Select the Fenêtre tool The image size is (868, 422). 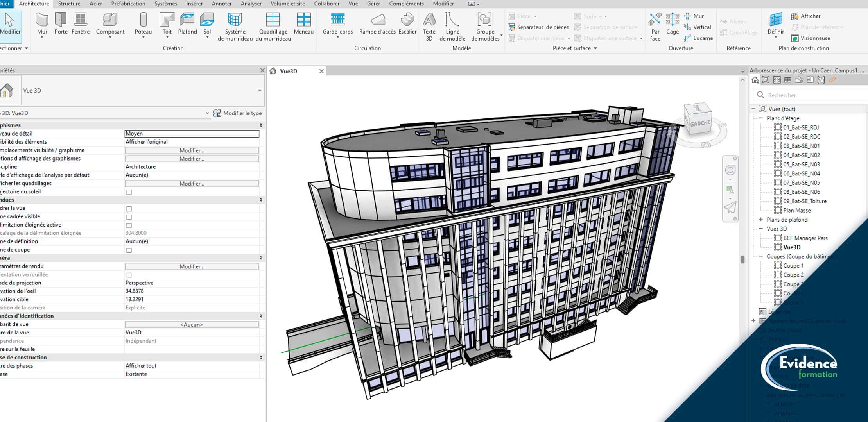[81, 23]
